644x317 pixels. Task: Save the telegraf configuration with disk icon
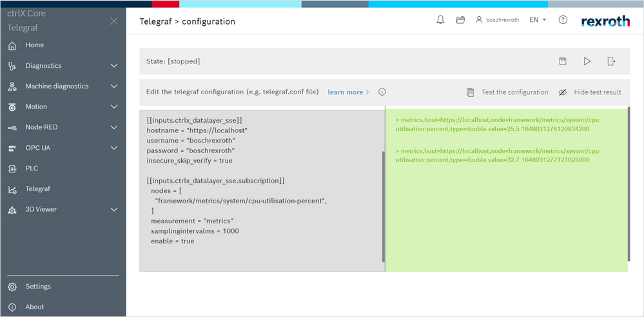(x=563, y=61)
